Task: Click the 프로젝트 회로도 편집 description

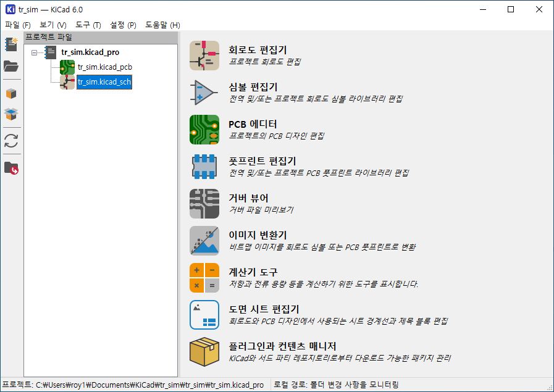Action: coord(265,62)
